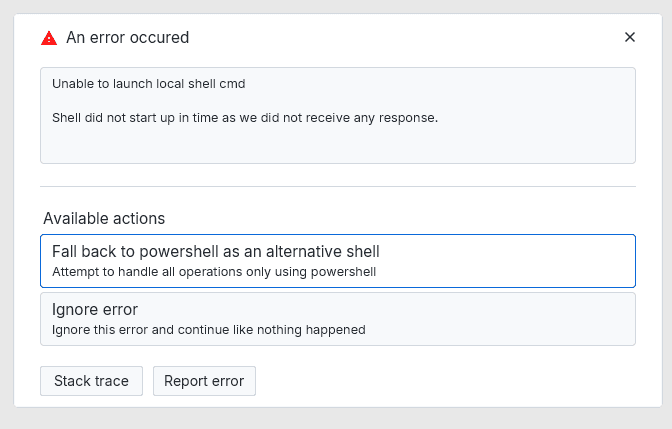Select 'Fall back to powershell' action

point(216,252)
